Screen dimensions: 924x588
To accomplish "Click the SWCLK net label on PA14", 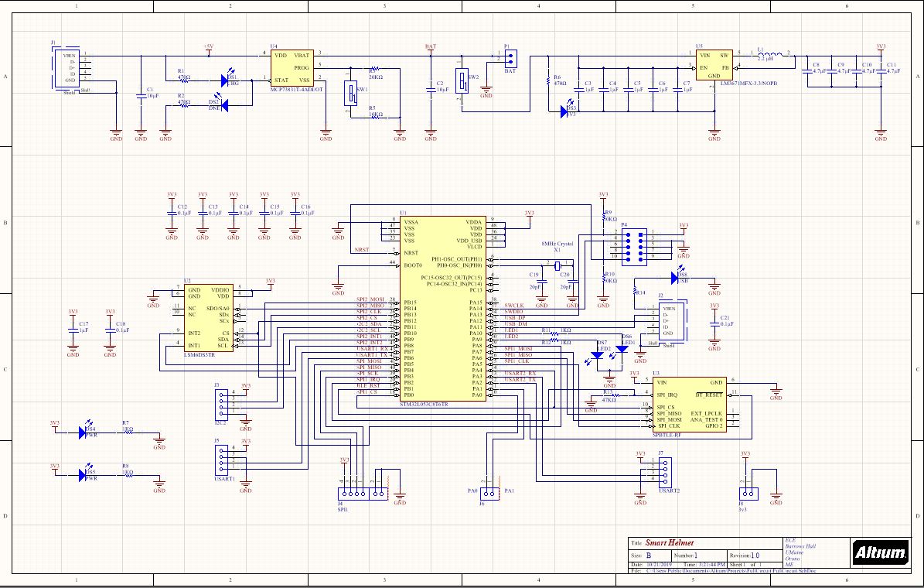I will click(x=515, y=305).
